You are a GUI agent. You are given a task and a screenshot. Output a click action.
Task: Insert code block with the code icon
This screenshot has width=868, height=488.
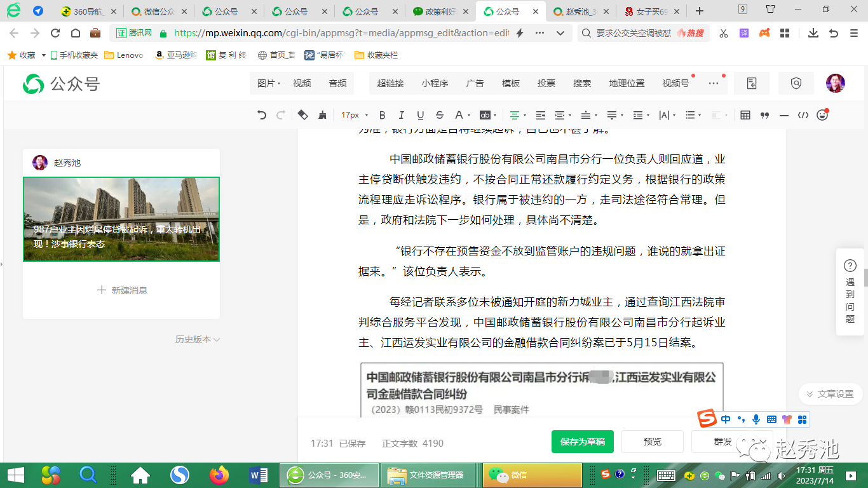tap(803, 115)
